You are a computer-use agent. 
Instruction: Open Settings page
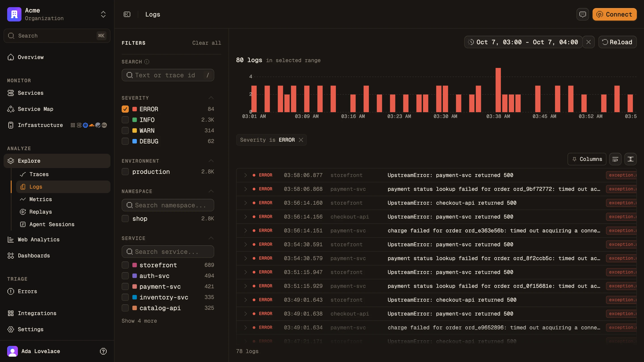pyautogui.click(x=57, y=329)
